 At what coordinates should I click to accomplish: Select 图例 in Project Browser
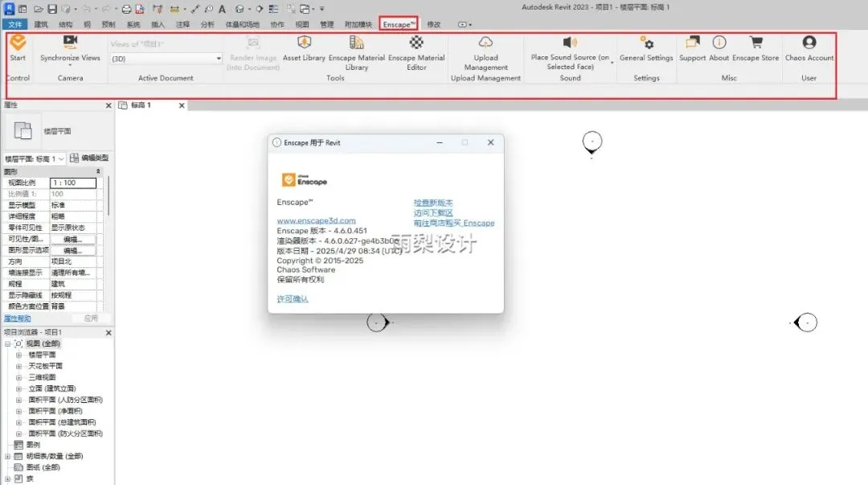tap(33, 445)
